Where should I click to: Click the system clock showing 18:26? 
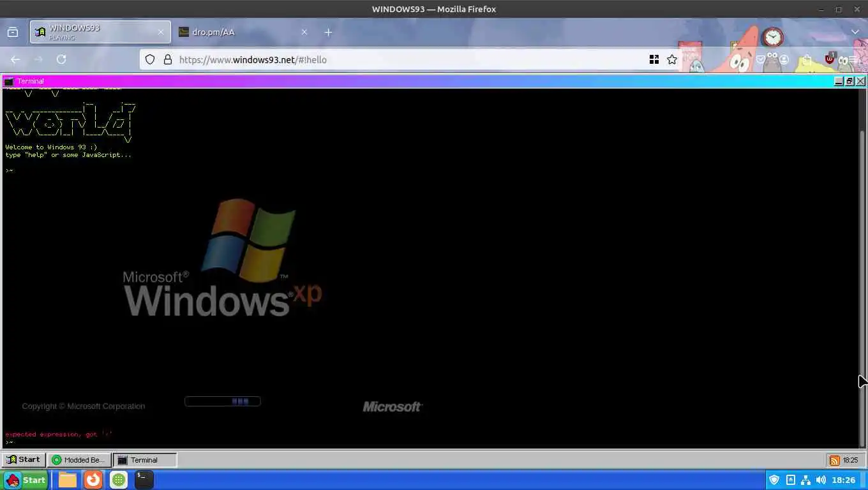[x=843, y=480]
